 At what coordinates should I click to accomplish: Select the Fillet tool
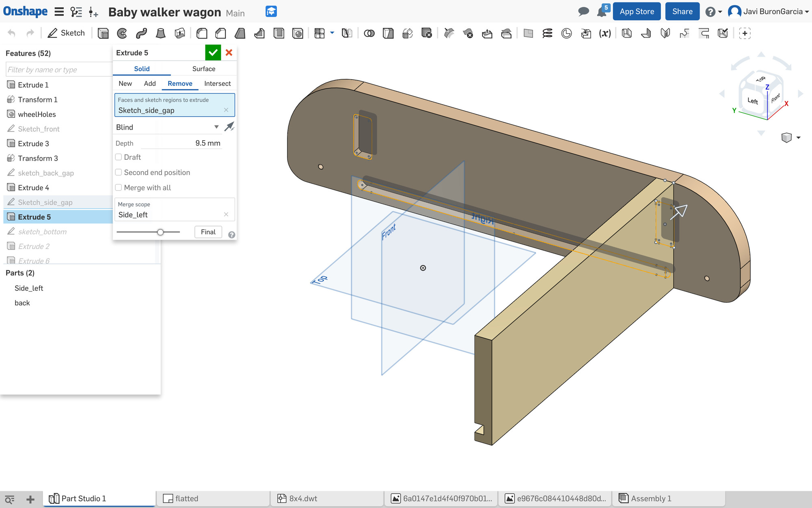(x=202, y=33)
